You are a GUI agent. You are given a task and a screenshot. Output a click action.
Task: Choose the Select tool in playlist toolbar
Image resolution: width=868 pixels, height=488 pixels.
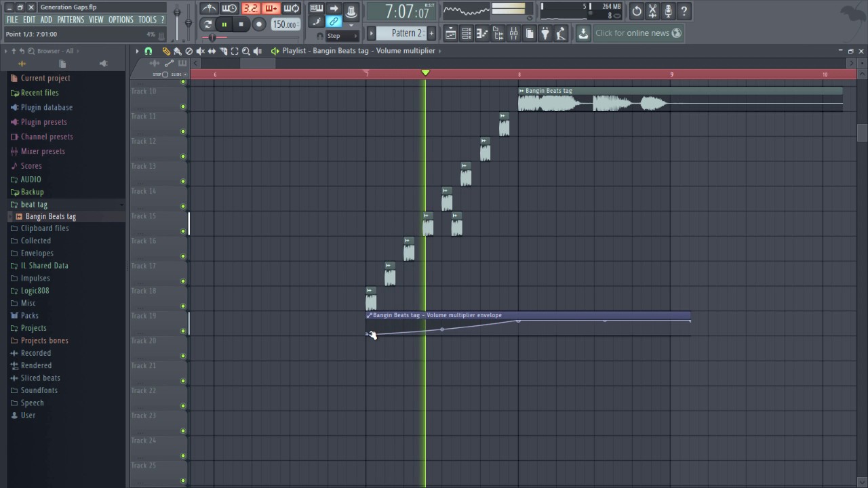point(235,51)
